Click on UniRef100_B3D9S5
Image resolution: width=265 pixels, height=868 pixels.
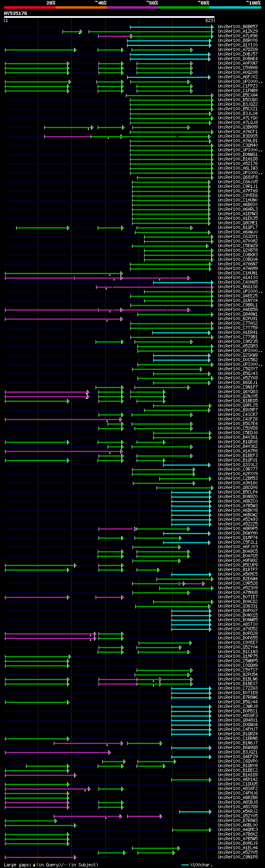click(238, 136)
